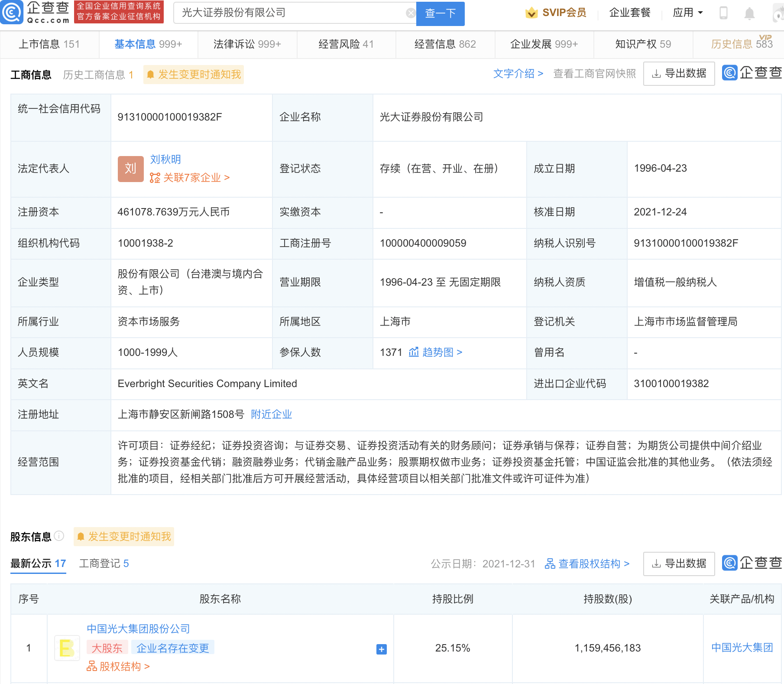Open the mobile phone app icon
Screen dimensions: 784x684
723,13
